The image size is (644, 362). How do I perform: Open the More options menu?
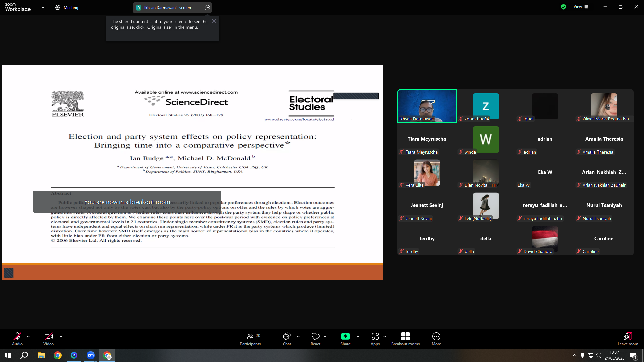tap(436, 339)
